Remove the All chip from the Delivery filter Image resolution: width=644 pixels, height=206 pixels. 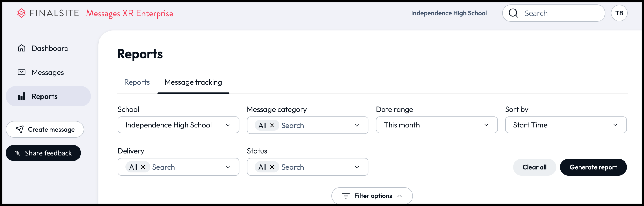pyautogui.click(x=143, y=167)
